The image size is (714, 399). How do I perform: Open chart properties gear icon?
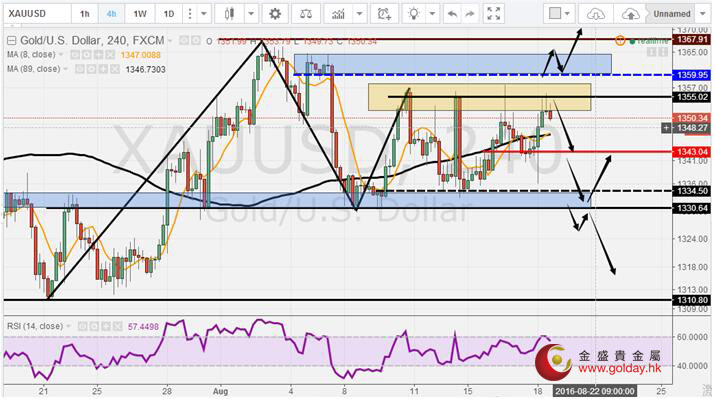[275, 14]
